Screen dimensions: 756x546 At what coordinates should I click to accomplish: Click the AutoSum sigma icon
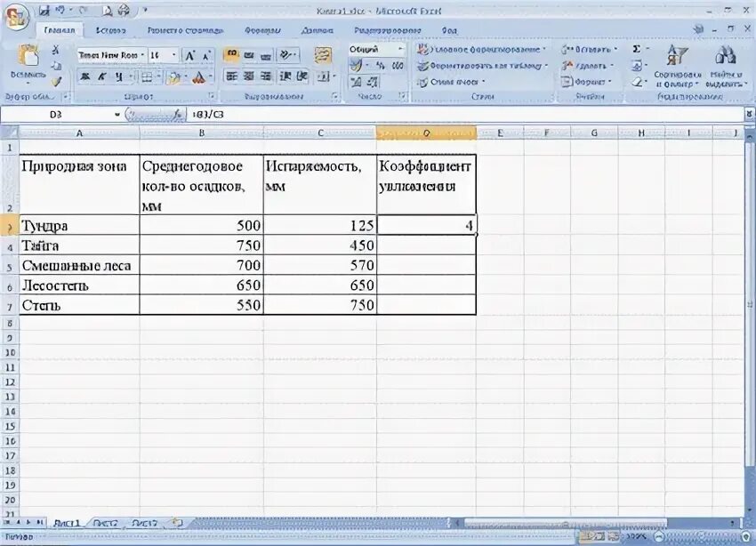click(x=637, y=49)
